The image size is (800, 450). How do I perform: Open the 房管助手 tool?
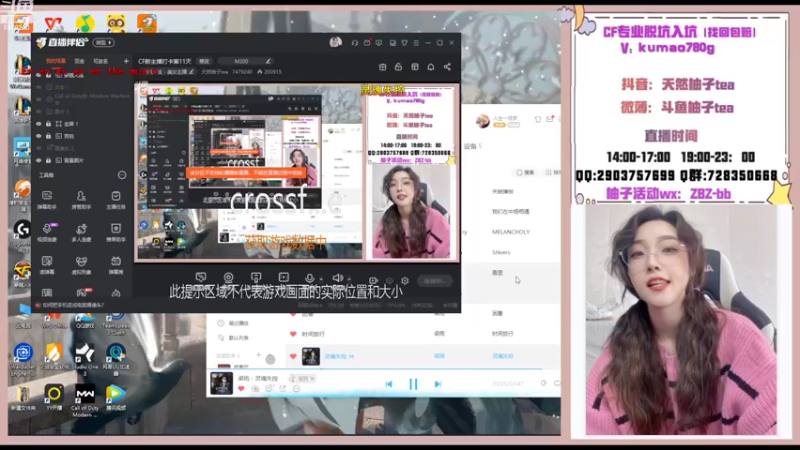click(x=81, y=199)
